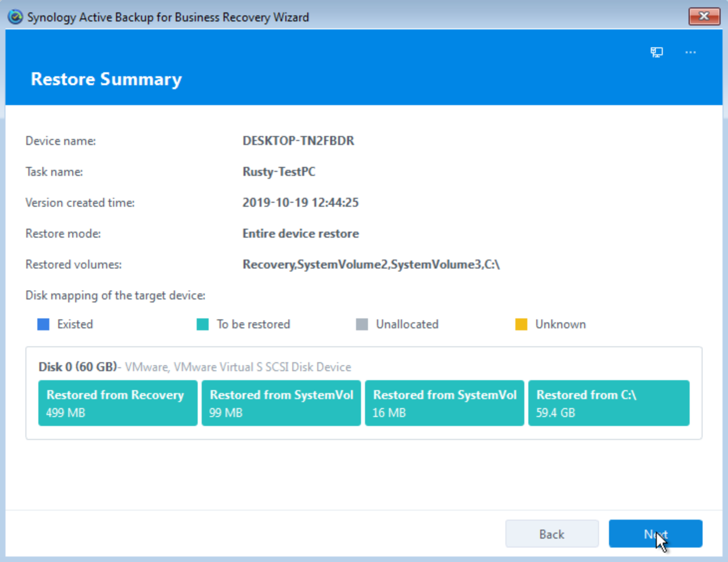Click the Restored volumes: label
Viewport: 728px width, 562px height.
point(74,265)
